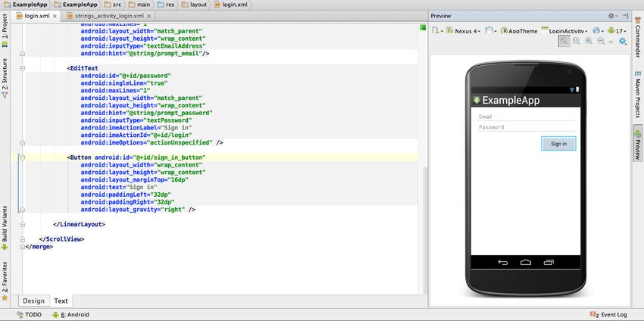Image resolution: width=644 pixels, height=321 pixels.
Task: Click the zoom out magnifier icon
Action: 601,41
